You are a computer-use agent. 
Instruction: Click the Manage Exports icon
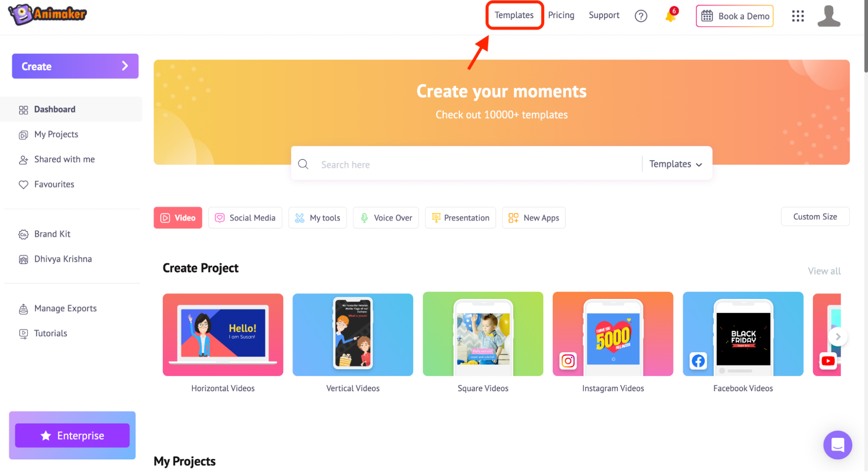(x=23, y=308)
